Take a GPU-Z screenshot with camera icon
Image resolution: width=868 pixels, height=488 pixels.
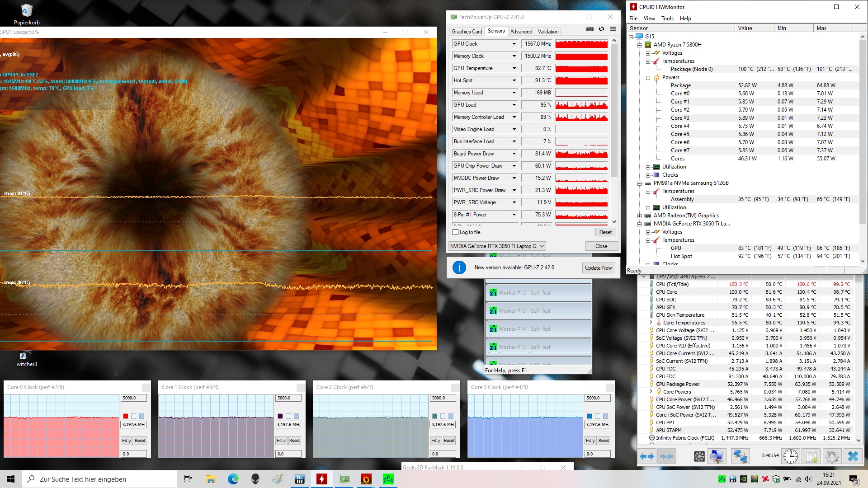point(590,29)
